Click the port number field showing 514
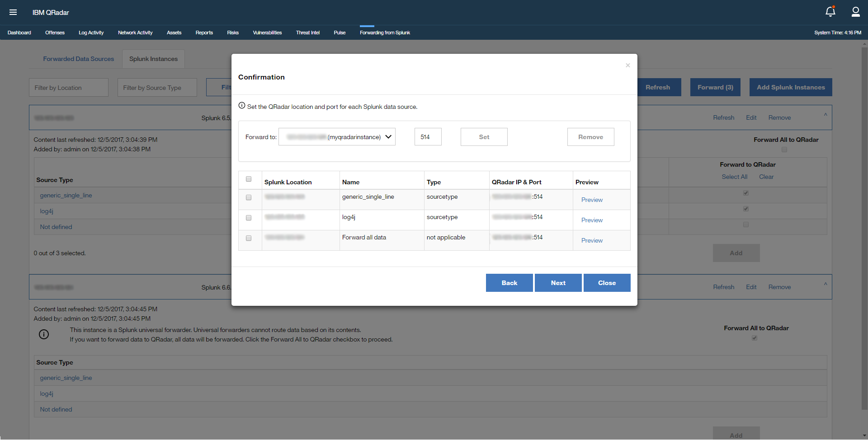The height and width of the screenshot is (440, 868). 428,137
